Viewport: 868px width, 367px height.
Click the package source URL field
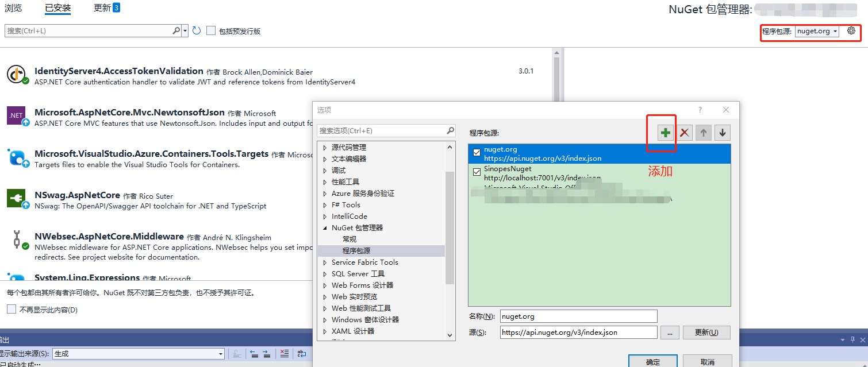578,332
